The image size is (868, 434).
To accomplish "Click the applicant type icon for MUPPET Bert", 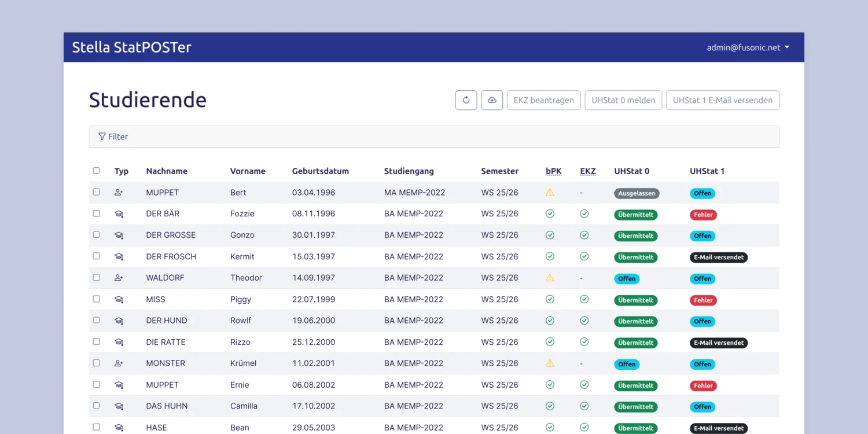I will 119,192.
